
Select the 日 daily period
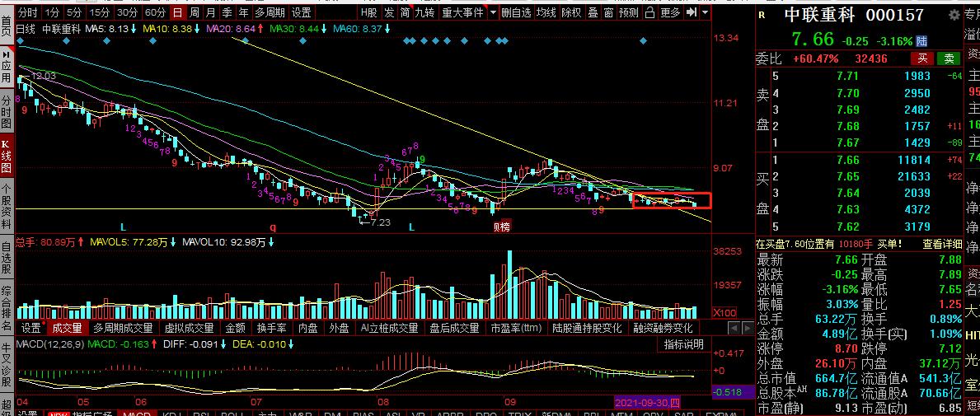coord(178,12)
